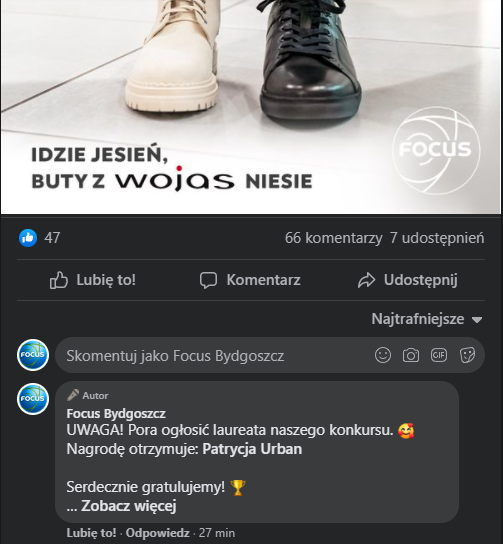Viewport: 503px width, 544px height.
Task: Click Focus Bydgoszcz avatar beside author comment
Action: (x=33, y=399)
